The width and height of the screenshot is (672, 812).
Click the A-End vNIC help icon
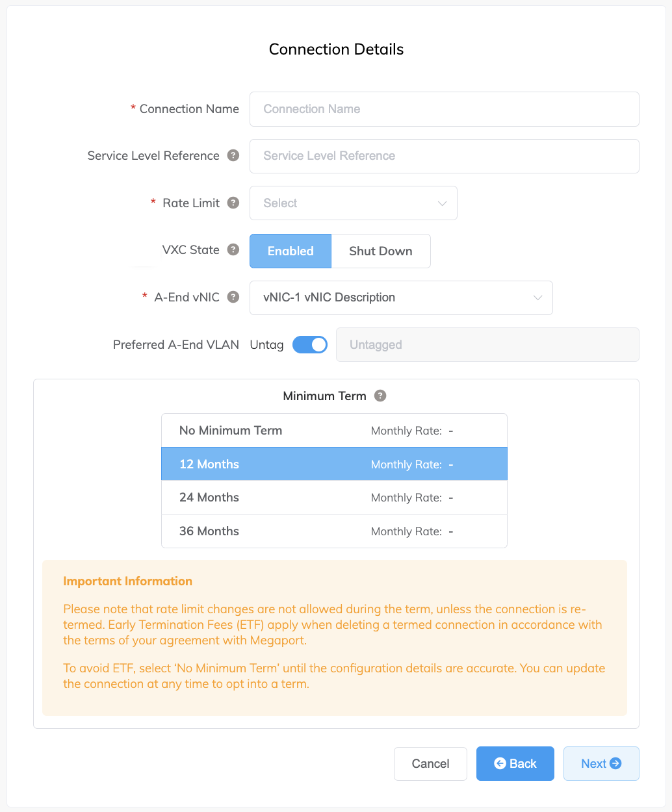pyautogui.click(x=233, y=298)
